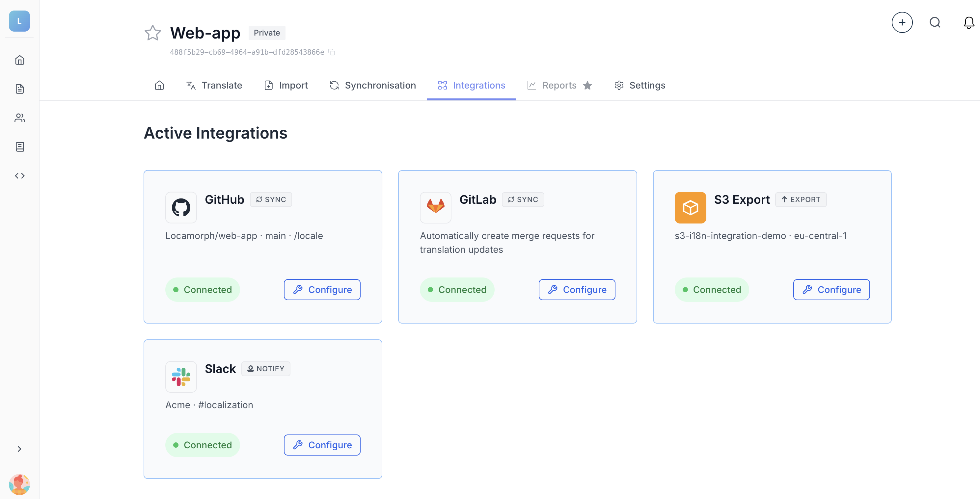Click the GitLab merge requests description
This screenshot has height=499, width=980.
[507, 243]
